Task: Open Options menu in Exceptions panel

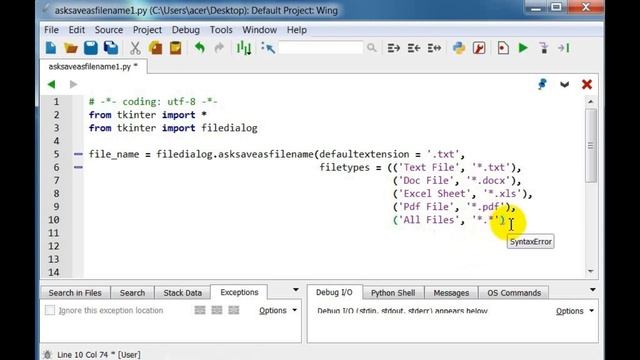Action: click(278, 311)
